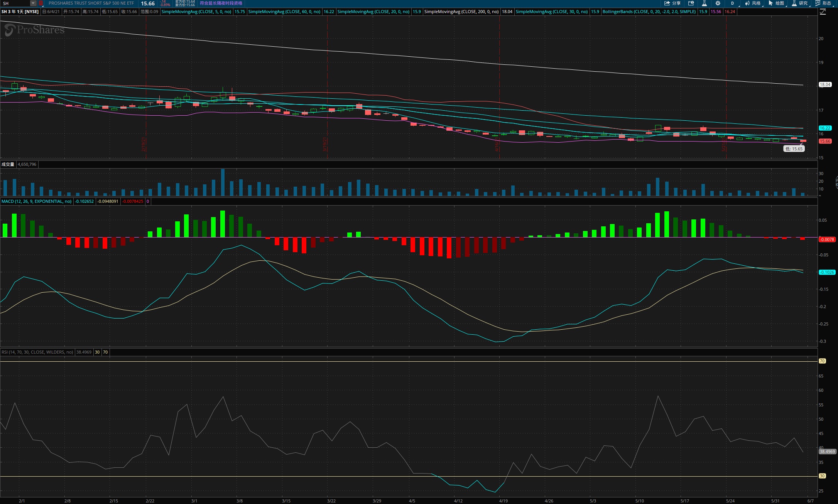The height and width of the screenshot is (504, 838).
Task: Open chart settings gear icon
Action: pos(718,3)
